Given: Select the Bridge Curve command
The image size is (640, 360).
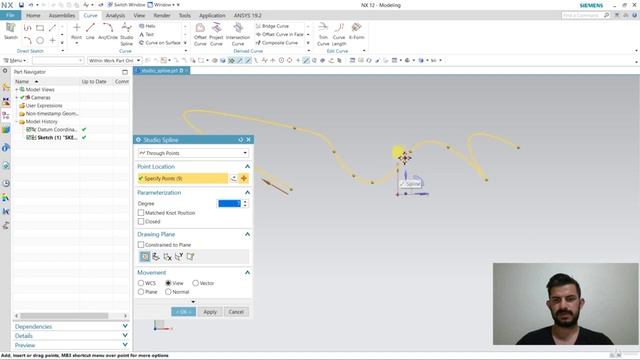Looking at the screenshot, I should tap(272, 26).
